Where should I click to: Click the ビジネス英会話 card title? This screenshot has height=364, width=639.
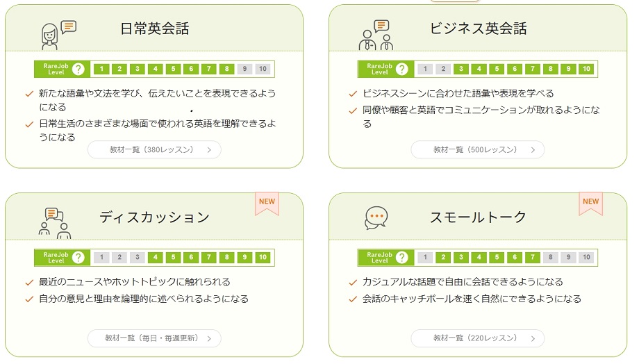(x=478, y=29)
